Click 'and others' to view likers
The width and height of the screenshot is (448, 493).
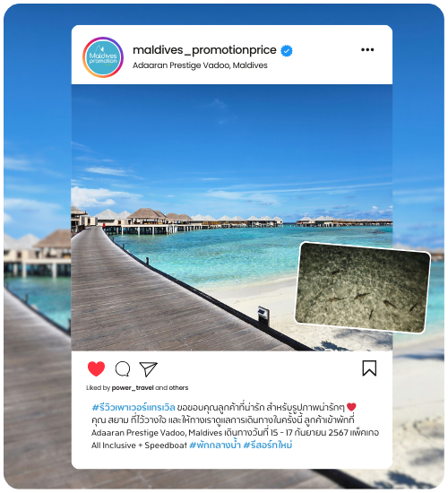pos(172,387)
